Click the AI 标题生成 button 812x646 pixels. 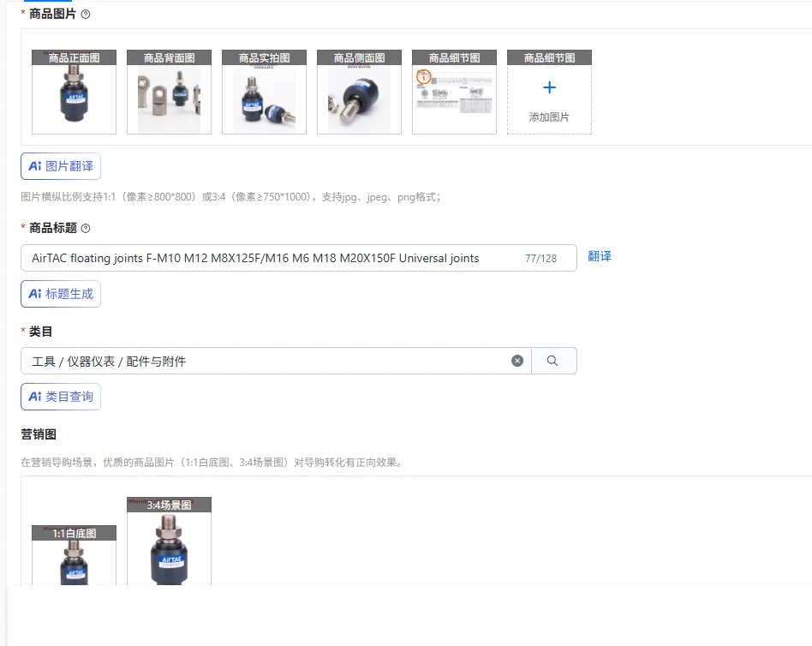61,294
